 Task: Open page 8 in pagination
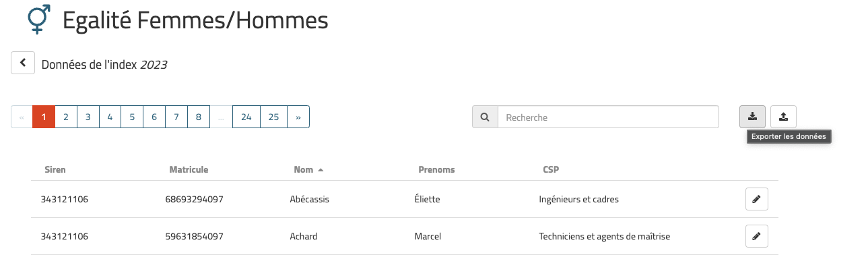[x=199, y=117]
